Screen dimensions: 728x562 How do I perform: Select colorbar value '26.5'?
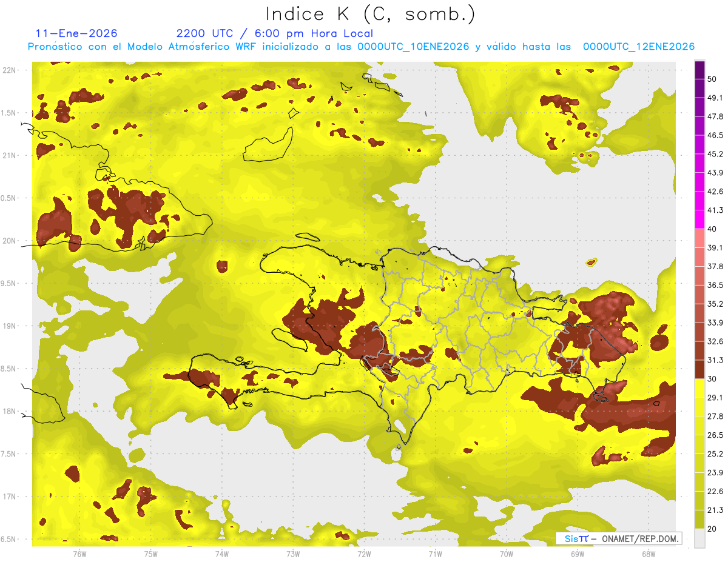715,435
